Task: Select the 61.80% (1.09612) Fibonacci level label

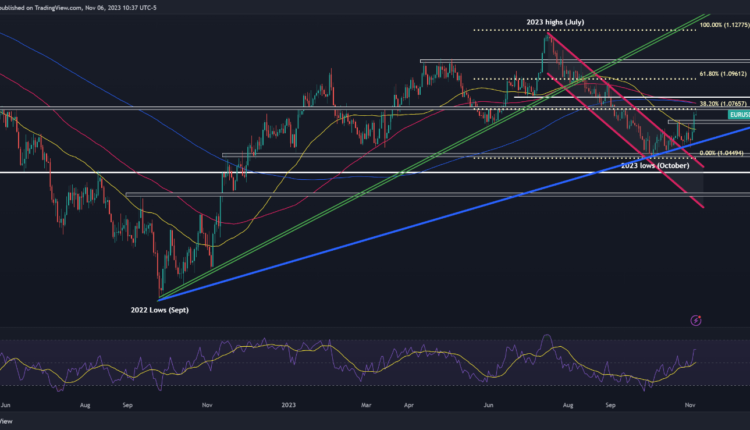Action: point(722,75)
